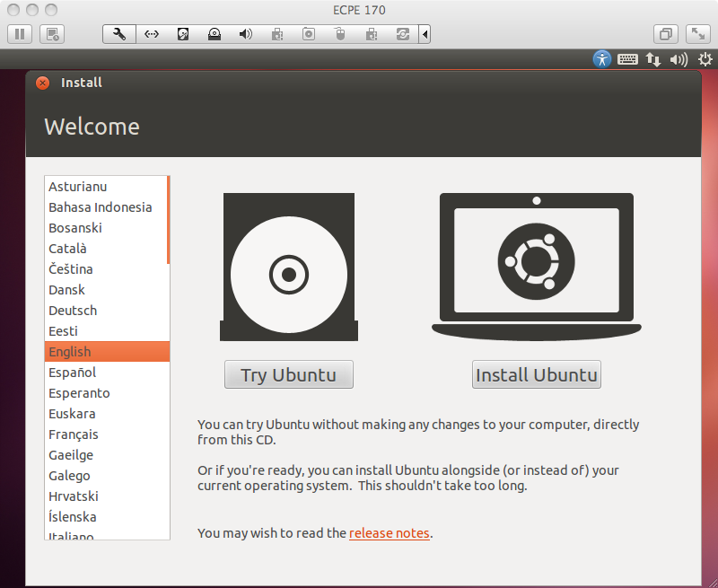Viewport: 718px width, 588px height.
Task: Click the Install Ubuntu button
Action: point(536,375)
